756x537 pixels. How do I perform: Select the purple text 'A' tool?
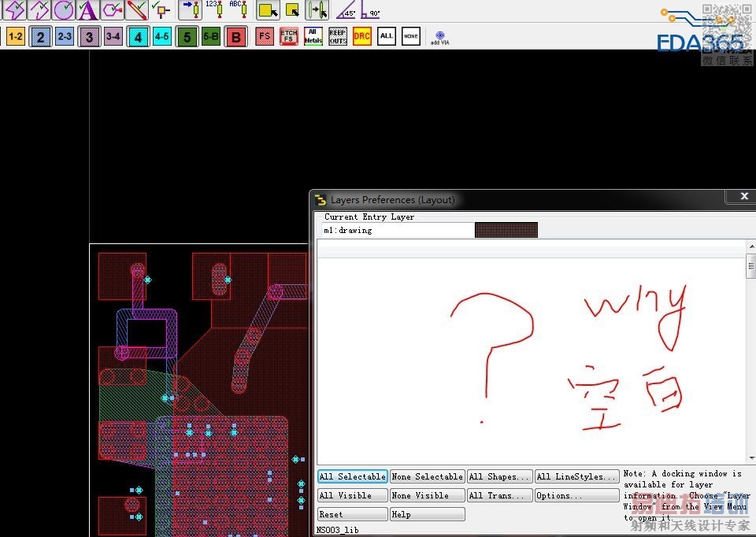click(87, 9)
